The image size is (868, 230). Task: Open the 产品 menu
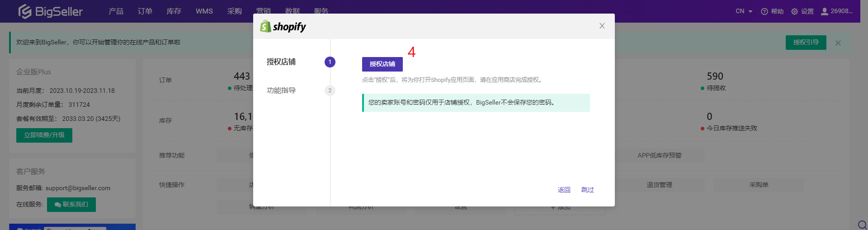[x=116, y=11]
